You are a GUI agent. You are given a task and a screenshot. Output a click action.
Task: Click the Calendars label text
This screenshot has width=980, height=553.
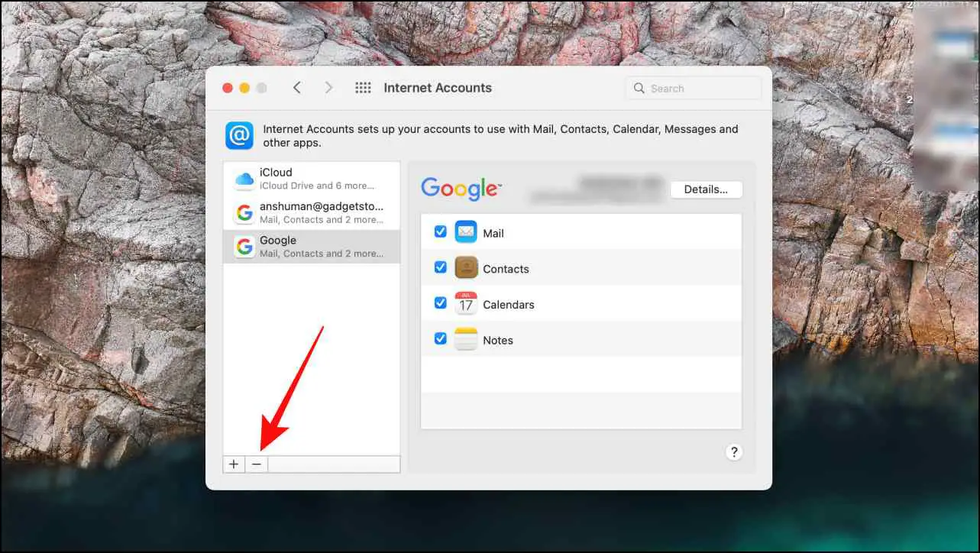tap(509, 305)
